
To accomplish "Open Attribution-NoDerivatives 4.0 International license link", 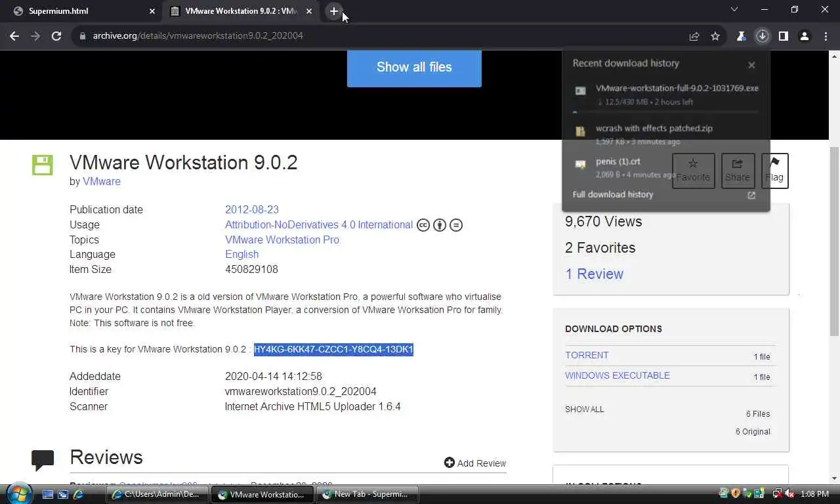I will (319, 225).
